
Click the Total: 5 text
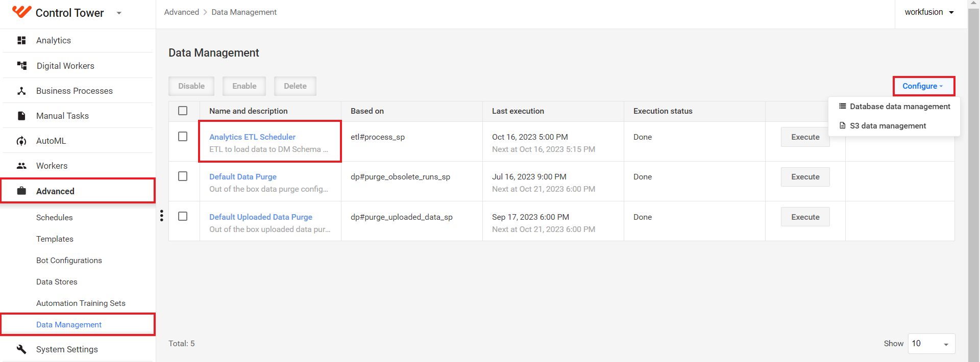tap(182, 343)
